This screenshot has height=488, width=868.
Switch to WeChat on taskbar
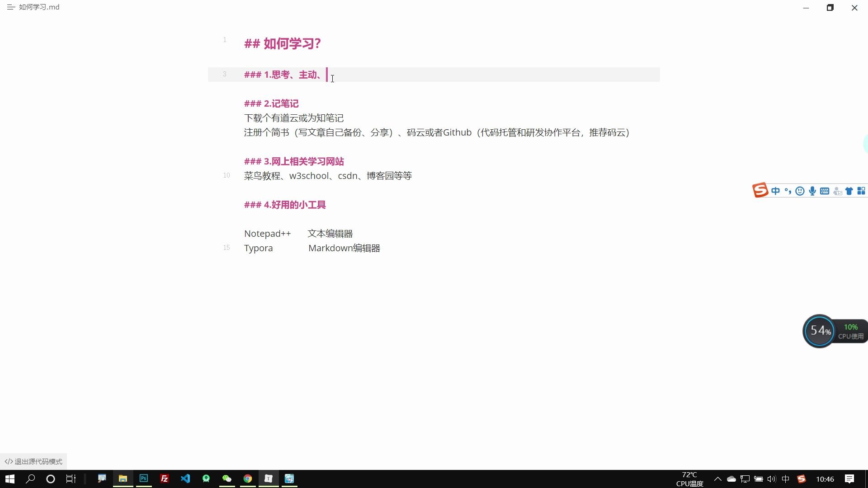(x=227, y=479)
